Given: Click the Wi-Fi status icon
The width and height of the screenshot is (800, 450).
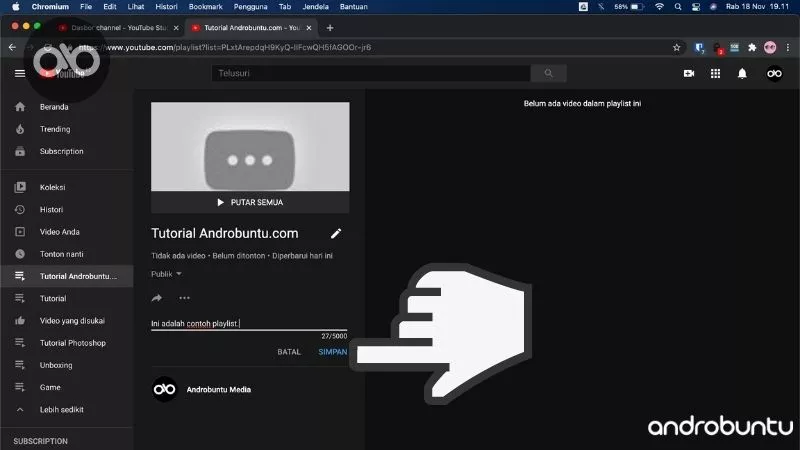Looking at the screenshot, I should click(659, 7).
